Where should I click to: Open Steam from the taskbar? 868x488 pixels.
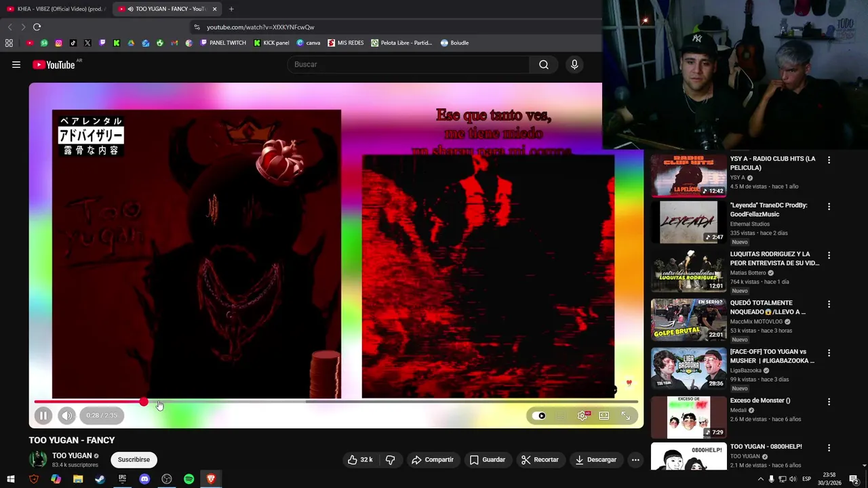[100, 479]
